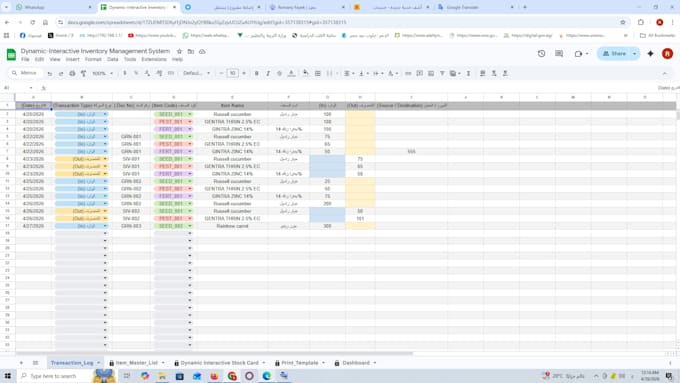Switch to the Item_Master_List sheet tab

pyautogui.click(x=137, y=363)
